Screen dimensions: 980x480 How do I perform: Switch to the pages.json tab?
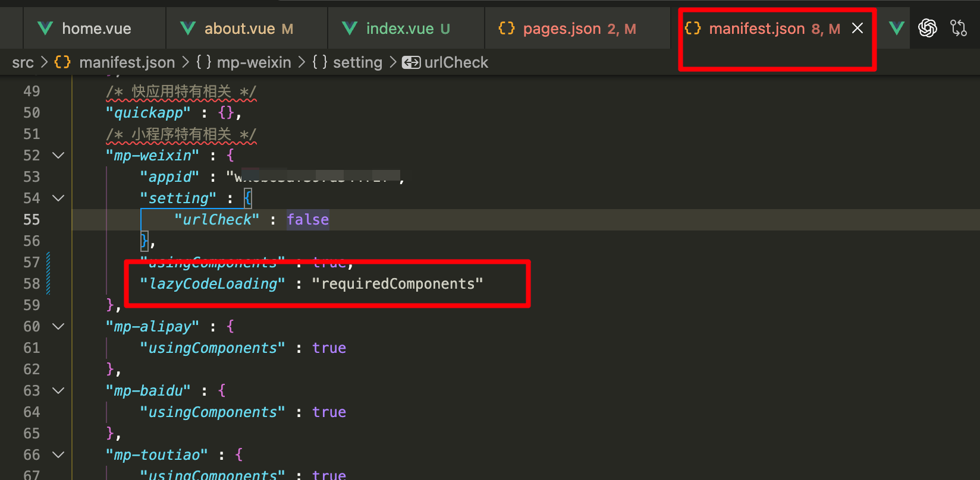[561, 29]
